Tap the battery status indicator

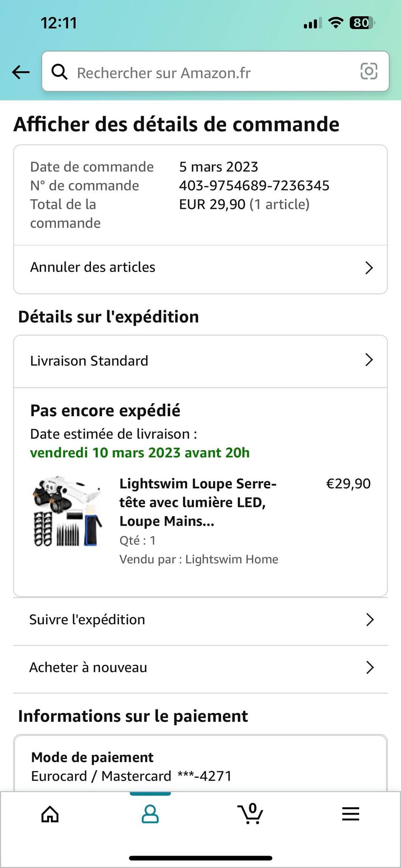click(362, 23)
